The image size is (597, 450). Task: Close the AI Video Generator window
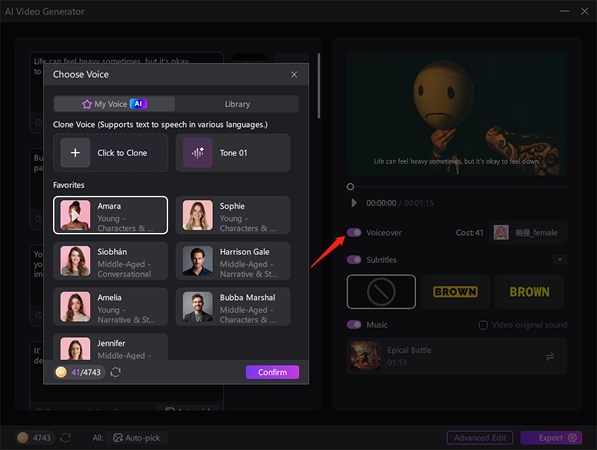pos(584,11)
